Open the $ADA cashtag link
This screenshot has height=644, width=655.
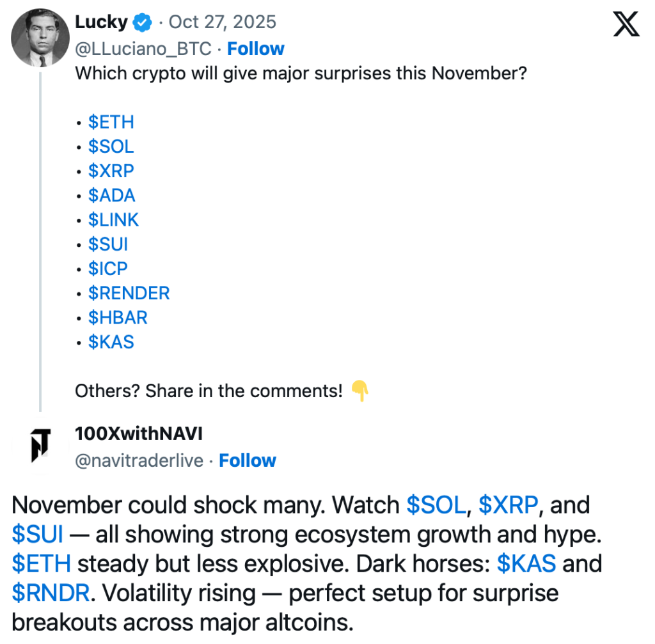pyautogui.click(x=112, y=195)
